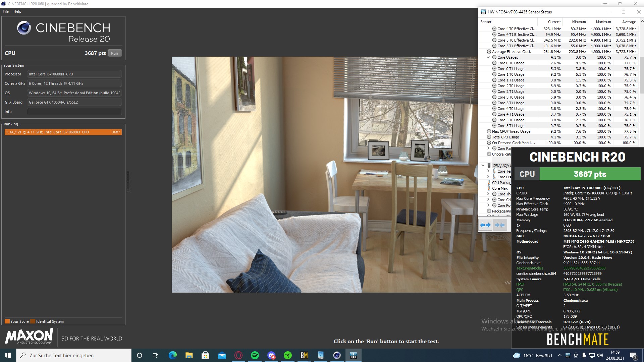The width and height of the screenshot is (644, 362).
Task: Switch to HWiNFO taskbar icon
Action: [x=353, y=355]
